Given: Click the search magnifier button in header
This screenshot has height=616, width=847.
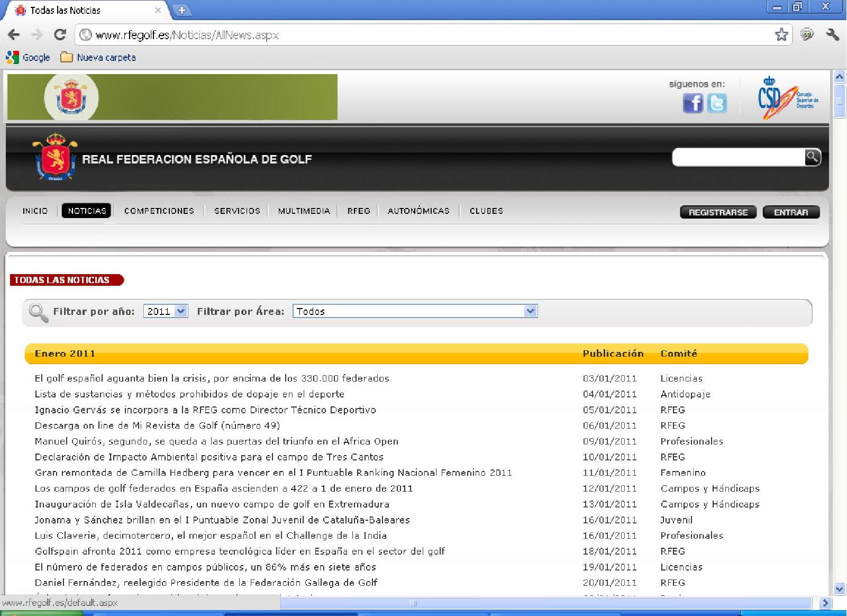Looking at the screenshot, I should (x=812, y=157).
